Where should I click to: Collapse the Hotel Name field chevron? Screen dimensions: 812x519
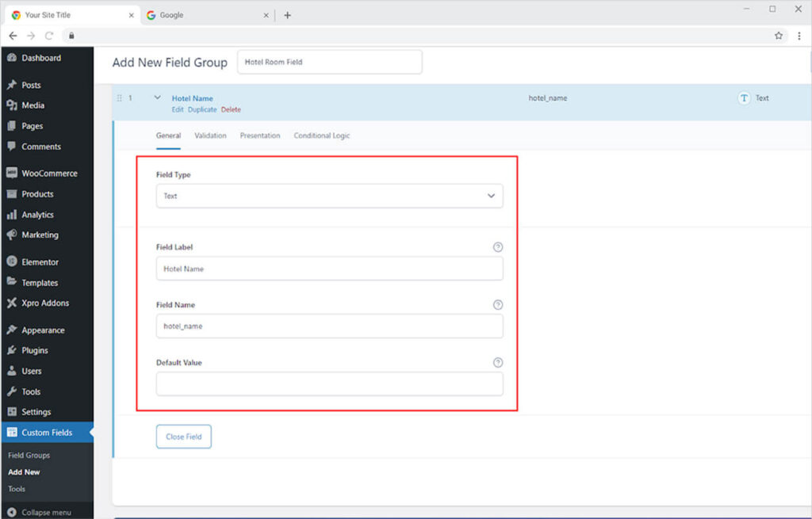click(157, 98)
